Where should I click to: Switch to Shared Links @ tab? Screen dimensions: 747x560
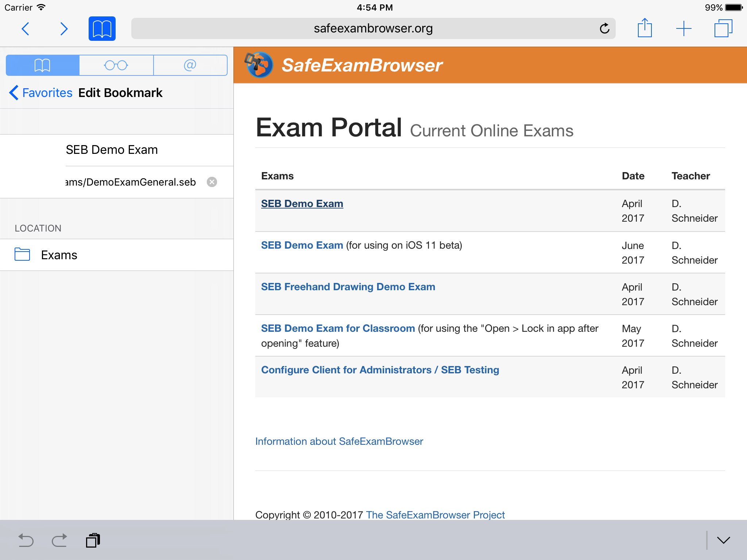(190, 65)
